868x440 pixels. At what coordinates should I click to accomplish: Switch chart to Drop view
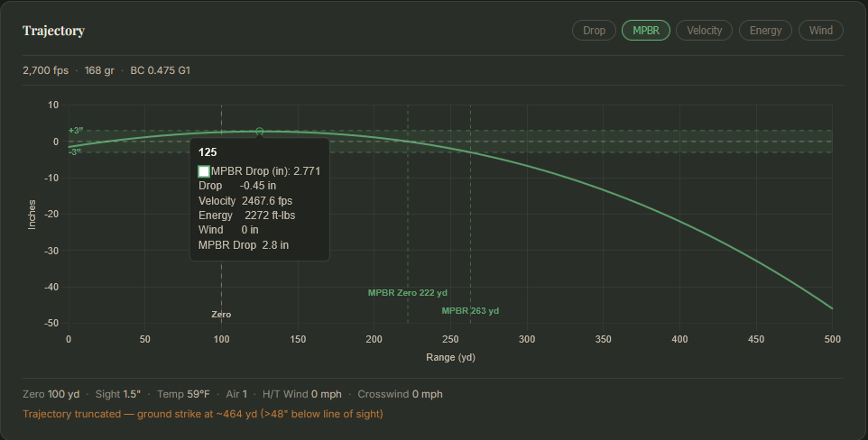594,31
